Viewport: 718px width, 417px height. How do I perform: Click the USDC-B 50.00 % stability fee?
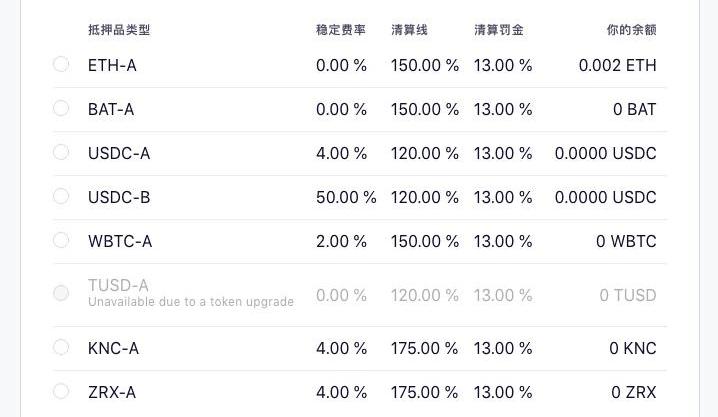(346, 197)
